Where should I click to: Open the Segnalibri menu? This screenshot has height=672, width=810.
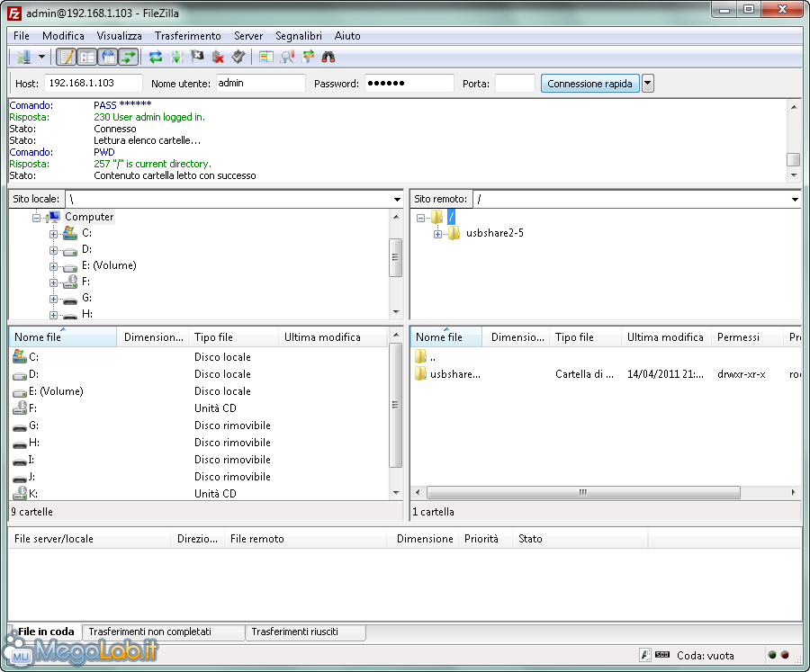pos(299,36)
